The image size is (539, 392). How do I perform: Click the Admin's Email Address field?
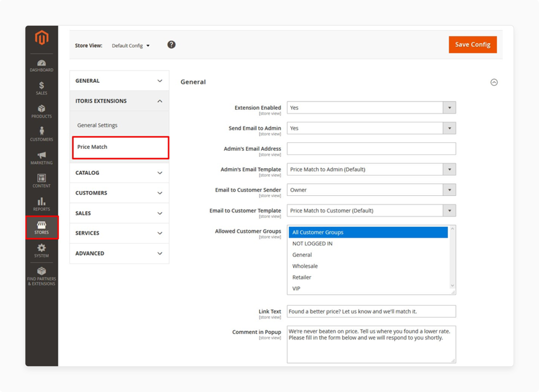pyautogui.click(x=371, y=149)
